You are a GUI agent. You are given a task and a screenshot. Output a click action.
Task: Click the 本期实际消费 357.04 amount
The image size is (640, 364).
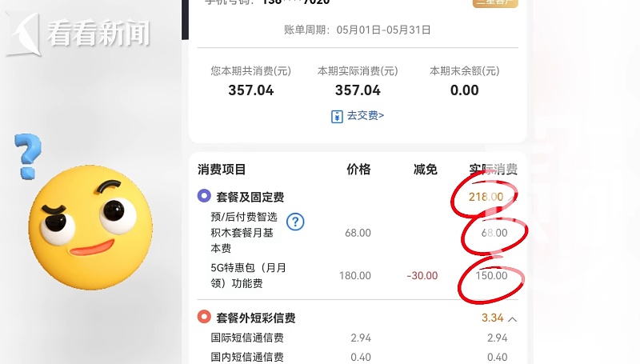[x=358, y=90]
